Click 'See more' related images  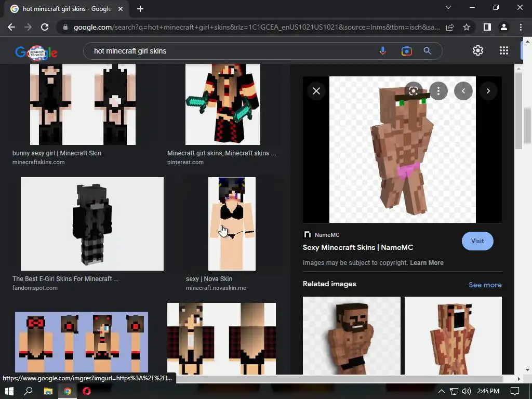click(485, 285)
